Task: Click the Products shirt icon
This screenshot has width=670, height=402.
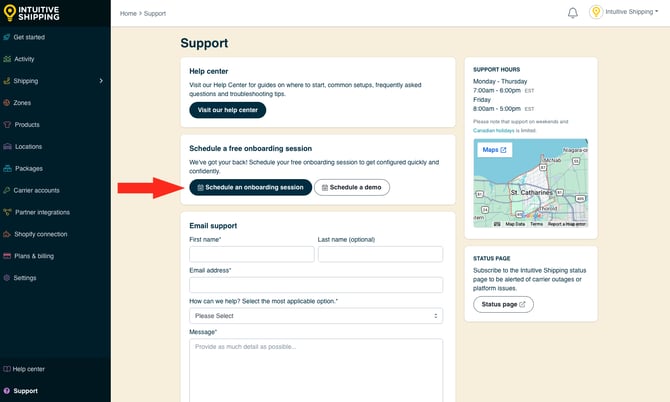Action: pyautogui.click(x=7, y=124)
